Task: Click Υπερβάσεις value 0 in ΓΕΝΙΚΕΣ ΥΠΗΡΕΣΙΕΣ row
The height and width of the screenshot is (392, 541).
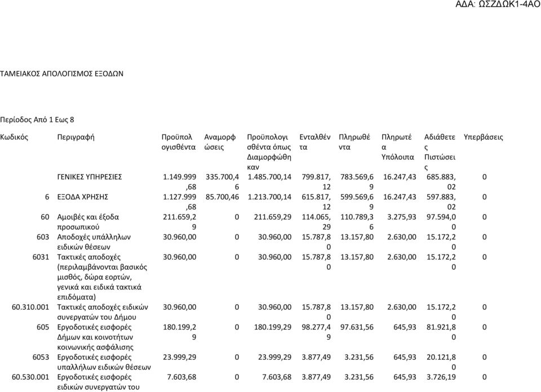Action: click(x=485, y=177)
